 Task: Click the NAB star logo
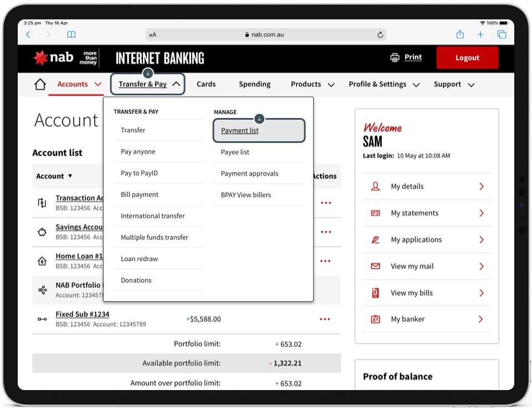point(40,58)
